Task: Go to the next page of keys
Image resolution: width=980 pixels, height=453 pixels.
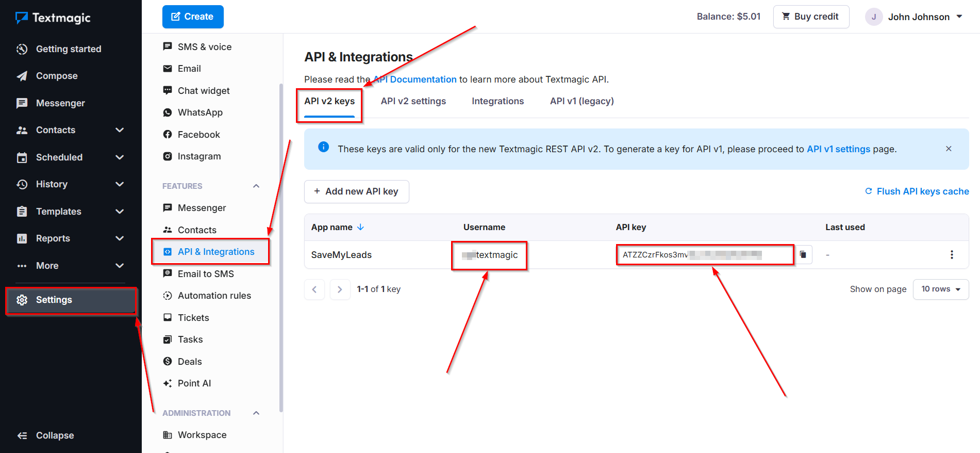Action: [340, 289]
